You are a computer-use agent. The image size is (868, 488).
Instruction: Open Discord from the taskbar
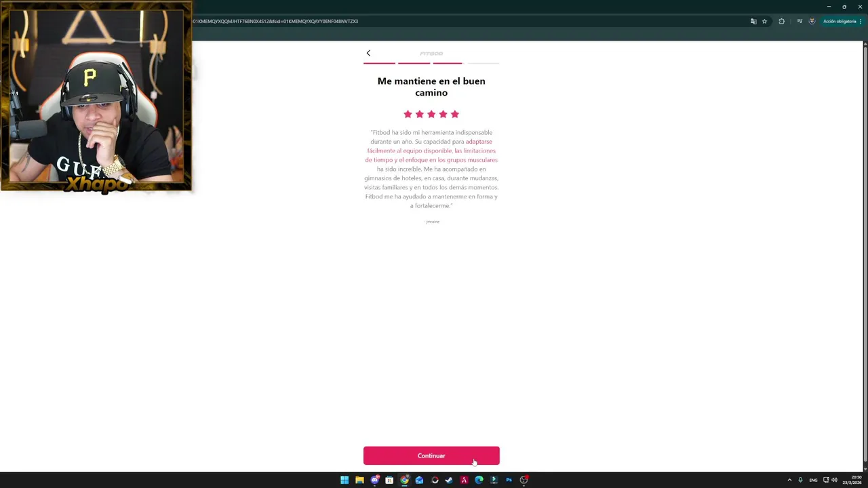click(374, 480)
